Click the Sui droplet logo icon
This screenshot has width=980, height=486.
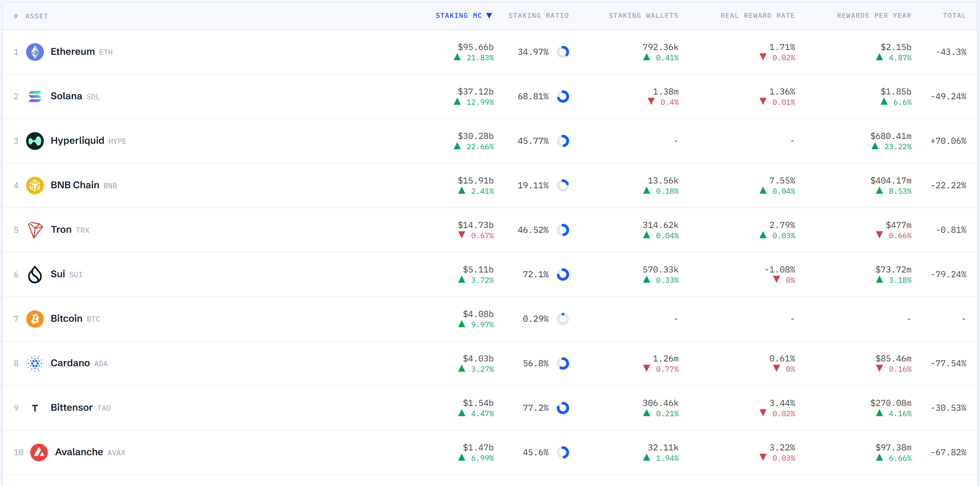35,274
